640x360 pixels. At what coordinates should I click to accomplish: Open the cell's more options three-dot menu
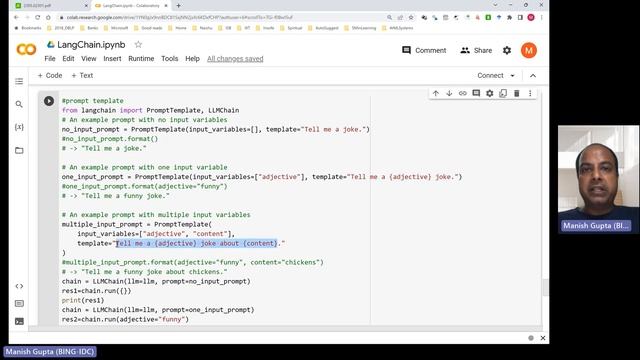click(530, 93)
